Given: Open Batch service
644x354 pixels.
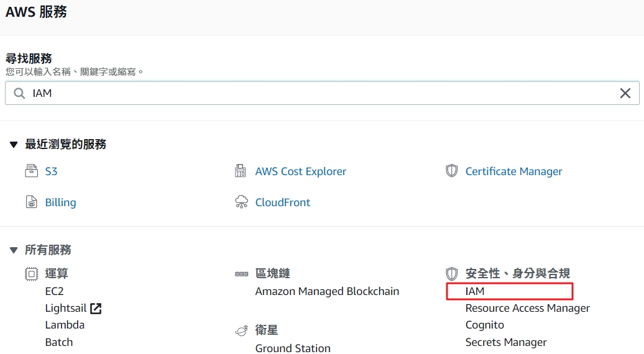Looking at the screenshot, I should pyautogui.click(x=58, y=342).
